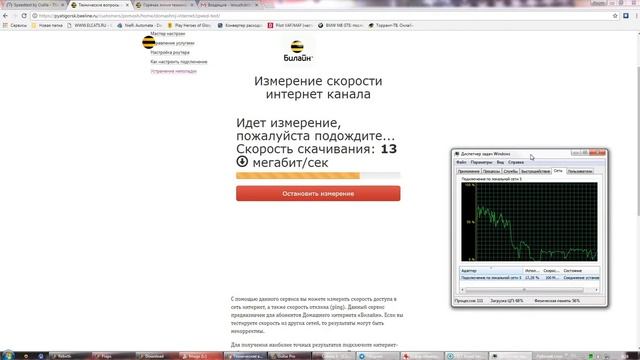Click the network usage graph in Task Manager
This screenshot has height=360, width=640.
pos(529,222)
